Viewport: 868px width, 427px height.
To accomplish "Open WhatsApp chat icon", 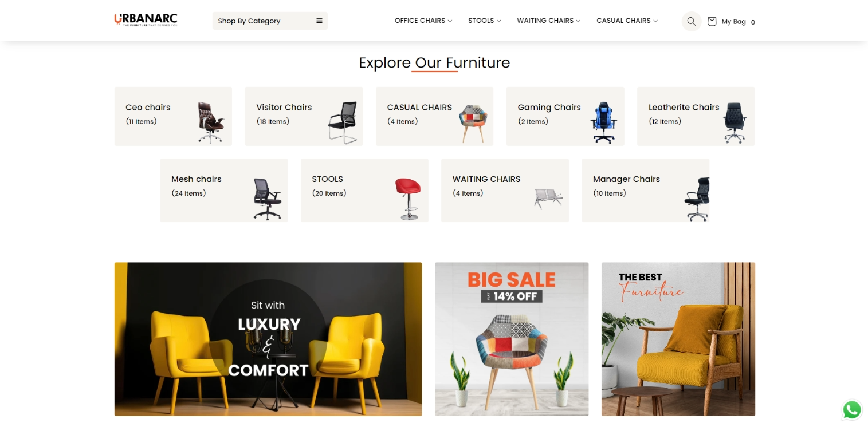I will 852,410.
